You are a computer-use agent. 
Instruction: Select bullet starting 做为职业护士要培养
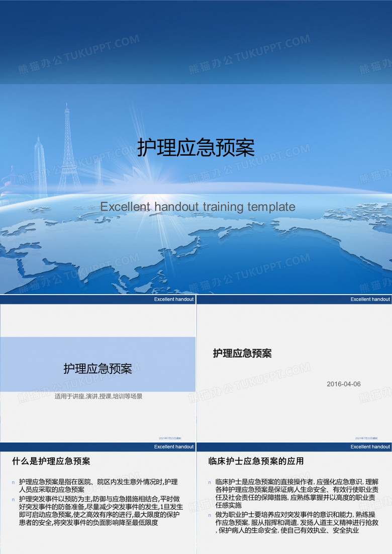point(297,522)
